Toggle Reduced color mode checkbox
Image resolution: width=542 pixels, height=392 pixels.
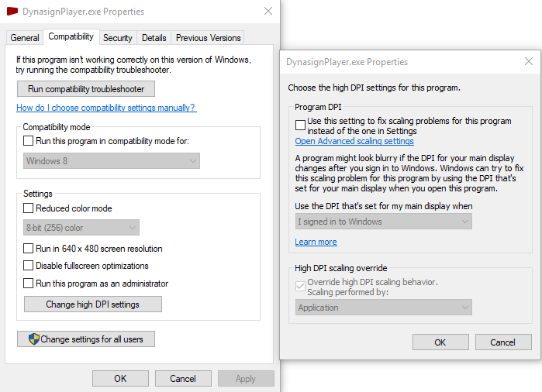click(29, 208)
